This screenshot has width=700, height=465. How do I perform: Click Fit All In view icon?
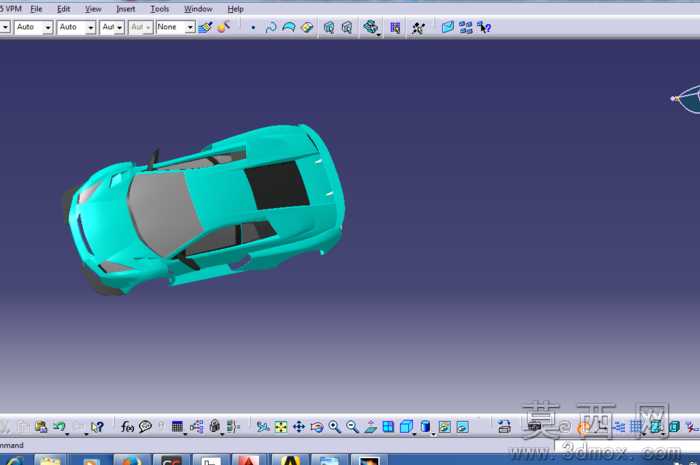click(x=281, y=427)
